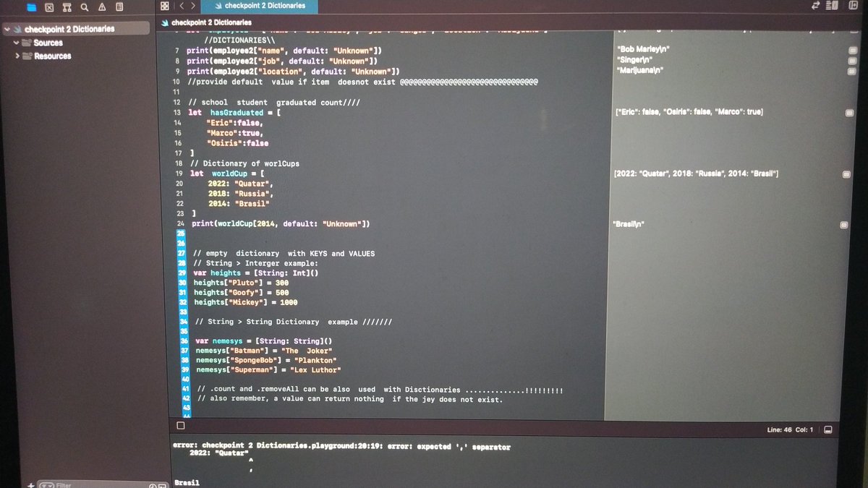868x488 pixels.
Task: Open the Project navigator folder icon
Action: tap(30, 7)
